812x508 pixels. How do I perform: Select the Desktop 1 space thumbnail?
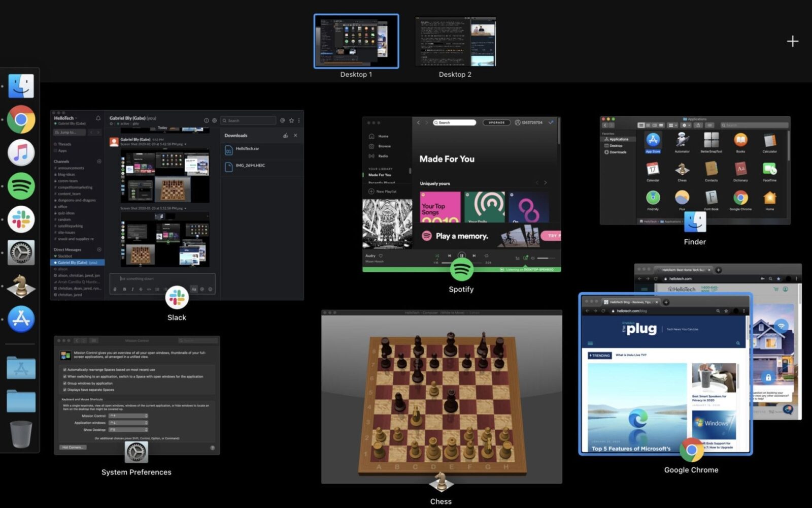click(356, 41)
